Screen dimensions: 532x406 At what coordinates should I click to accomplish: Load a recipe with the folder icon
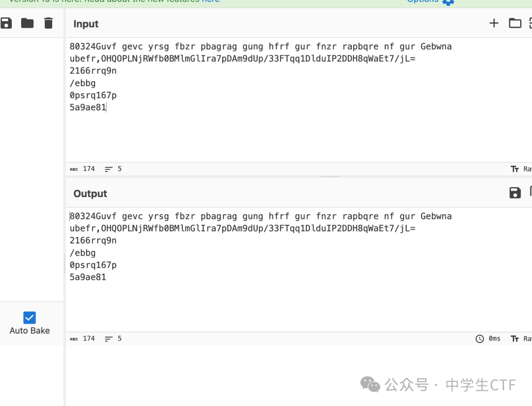pos(27,24)
